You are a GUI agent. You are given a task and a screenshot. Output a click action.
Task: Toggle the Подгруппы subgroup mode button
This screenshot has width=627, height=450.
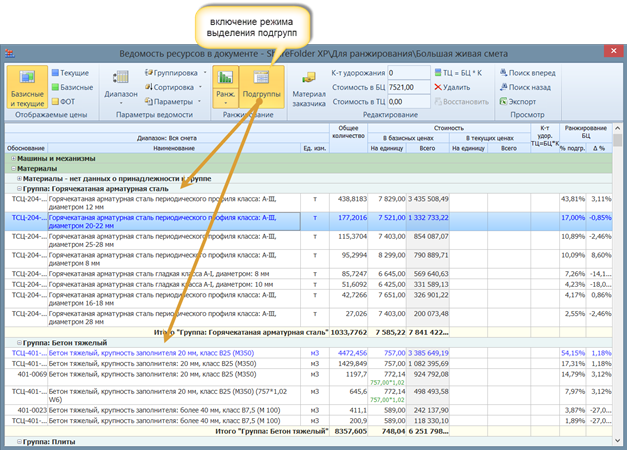[262, 87]
